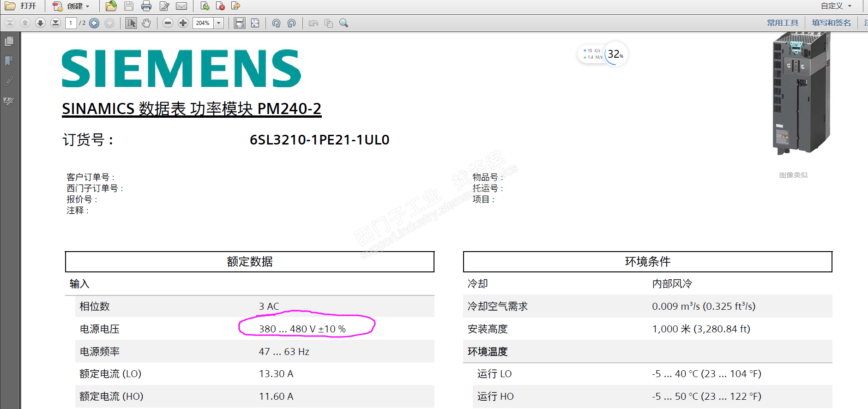Click the 0.009 m³/s cooling air value
The image size is (868, 409).
[704, 307]
